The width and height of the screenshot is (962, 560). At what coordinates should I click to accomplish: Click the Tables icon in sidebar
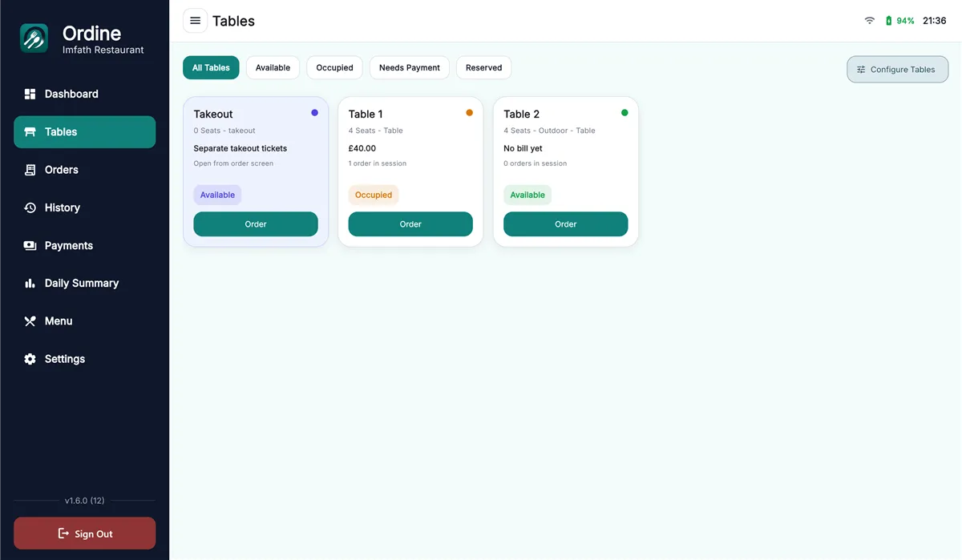(30, 132)
